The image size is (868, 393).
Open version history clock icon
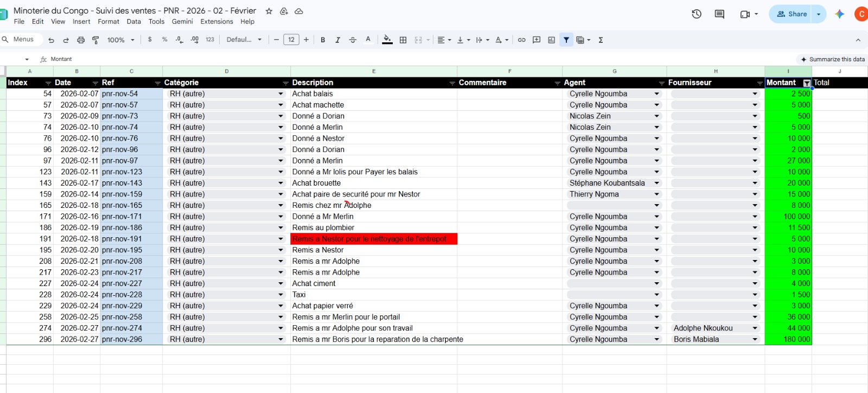tap(697, 14)
